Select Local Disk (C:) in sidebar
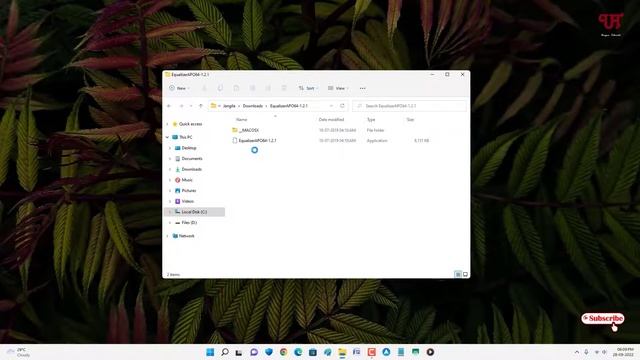This screenshot has width=640, height=360. [194, 212]
